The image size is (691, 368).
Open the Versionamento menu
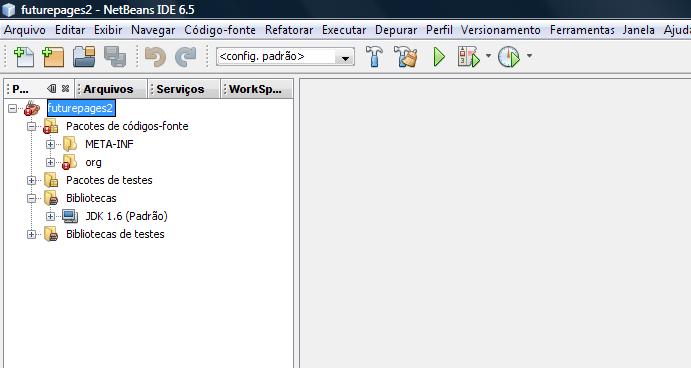point(501,30)
